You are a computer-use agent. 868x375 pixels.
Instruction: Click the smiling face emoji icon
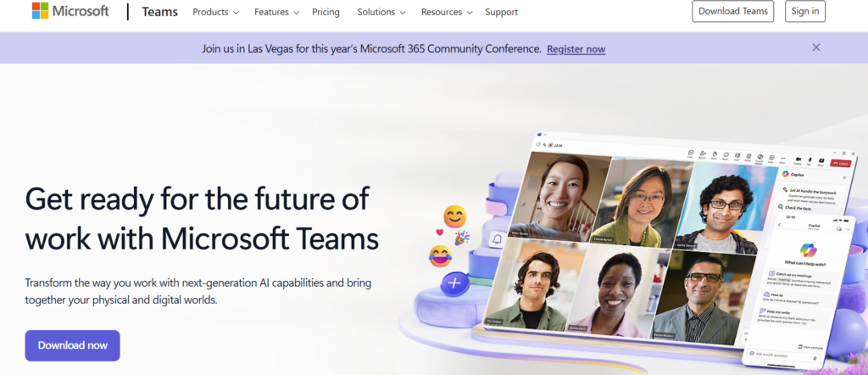click(x=455, y=216)
